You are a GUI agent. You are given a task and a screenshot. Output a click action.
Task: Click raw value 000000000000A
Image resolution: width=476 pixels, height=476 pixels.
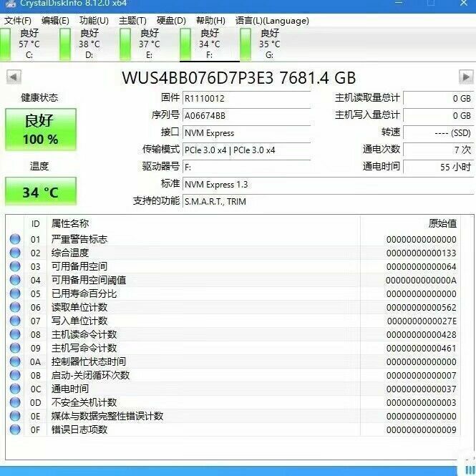point(421,280)
